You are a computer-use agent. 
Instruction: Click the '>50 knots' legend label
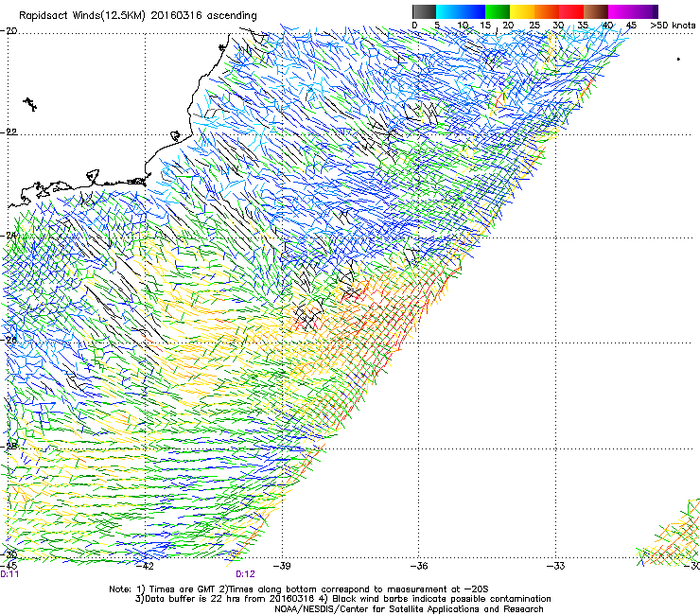pyautogui.click(x=673, y=26)
